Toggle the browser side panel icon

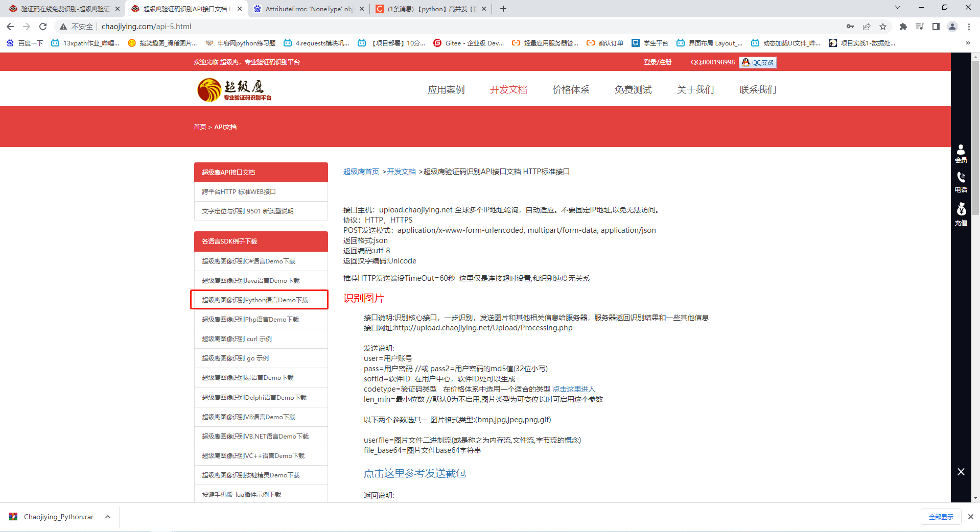936,27
